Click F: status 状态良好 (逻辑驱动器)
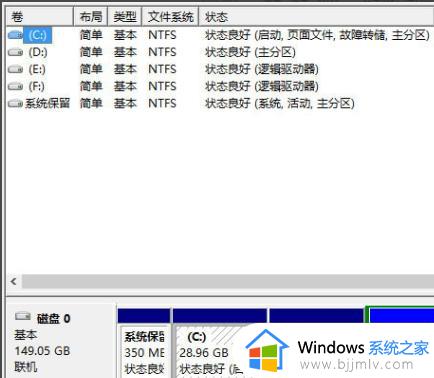Image resolution: width=434 pixels, height=378 pixels. [262, 86]
